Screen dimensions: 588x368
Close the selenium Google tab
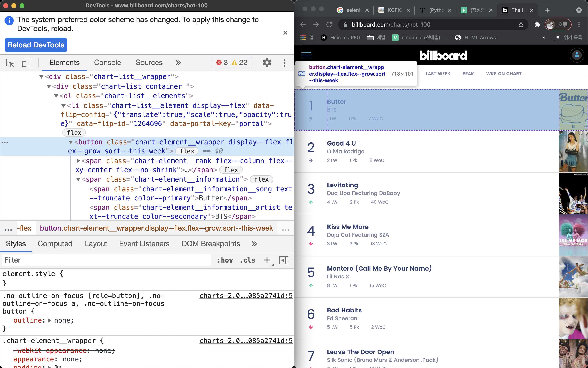coord(367,10)
